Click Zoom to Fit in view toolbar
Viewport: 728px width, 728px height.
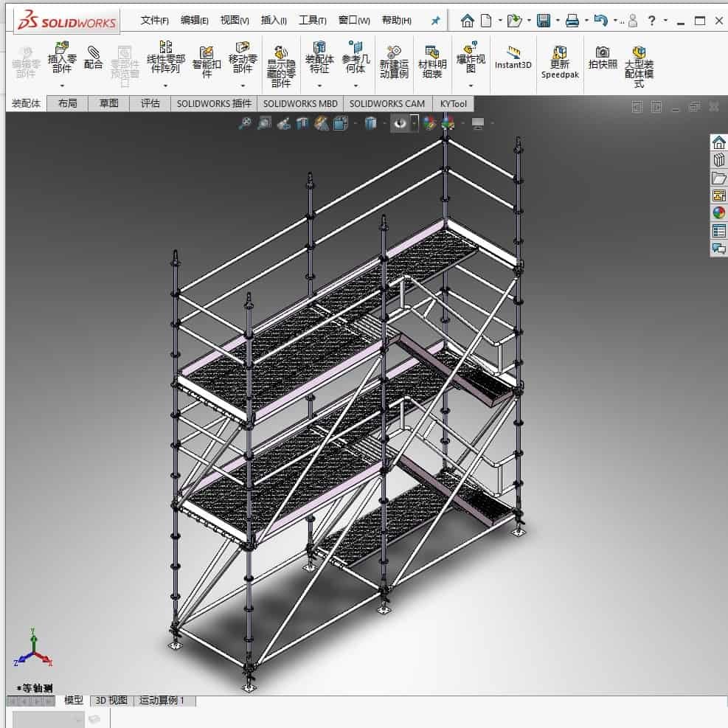pos(245,123)
